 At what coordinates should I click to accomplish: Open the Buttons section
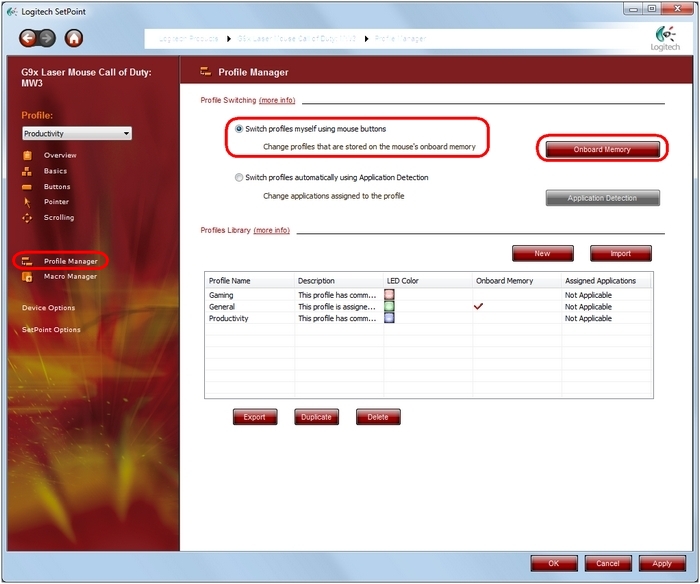57,187
